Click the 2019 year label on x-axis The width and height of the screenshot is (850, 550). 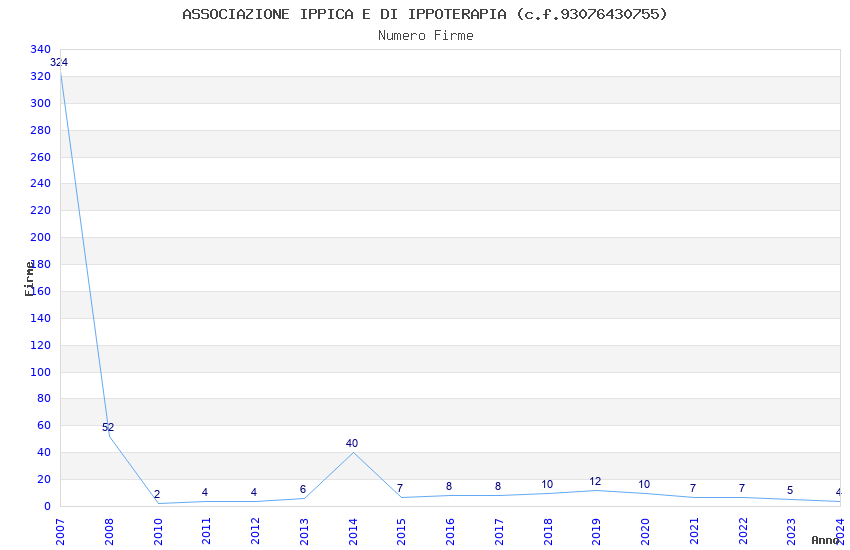pos(596,531)
